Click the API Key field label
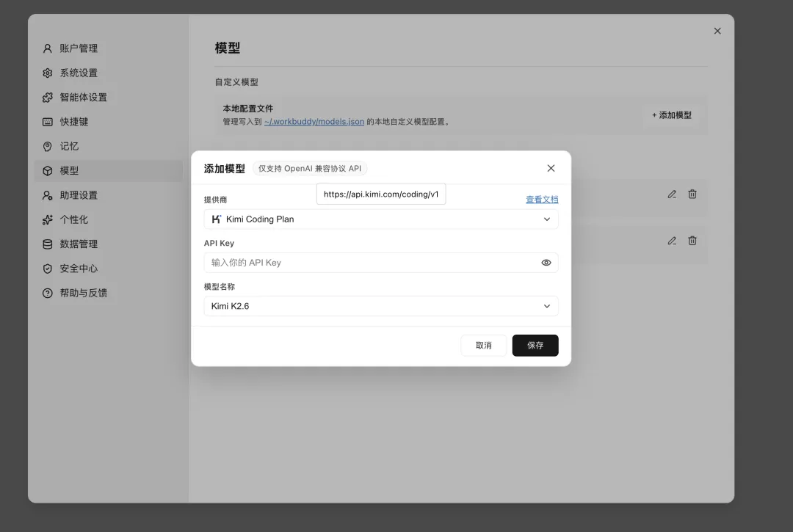793x532 pixels. click(219, 243)
